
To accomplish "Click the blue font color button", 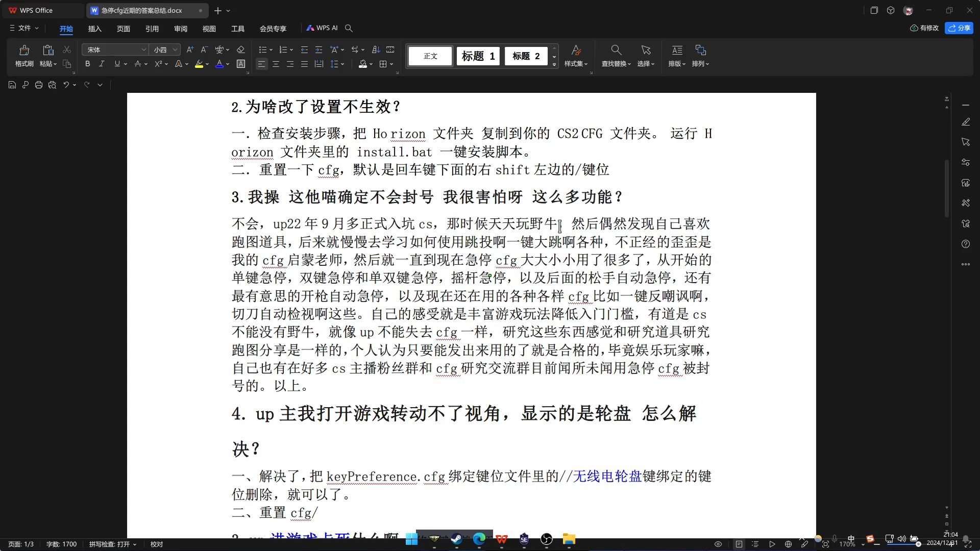I will click(219, 64).
